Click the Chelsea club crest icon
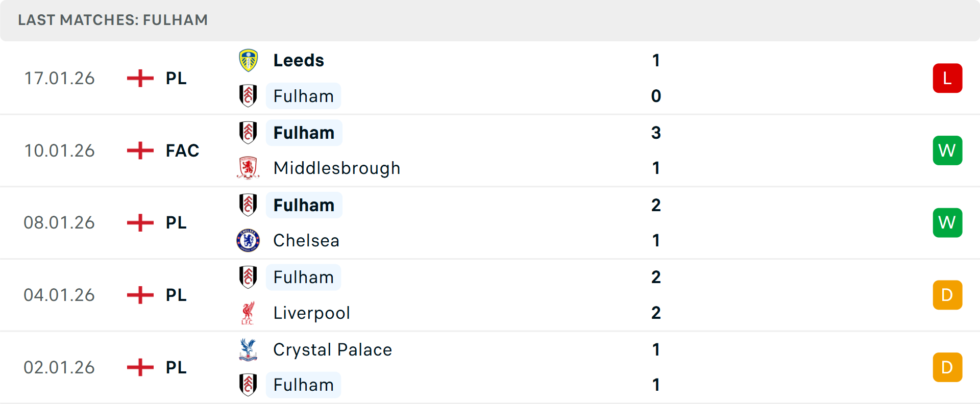980x404 pixels. coord(248,240)
